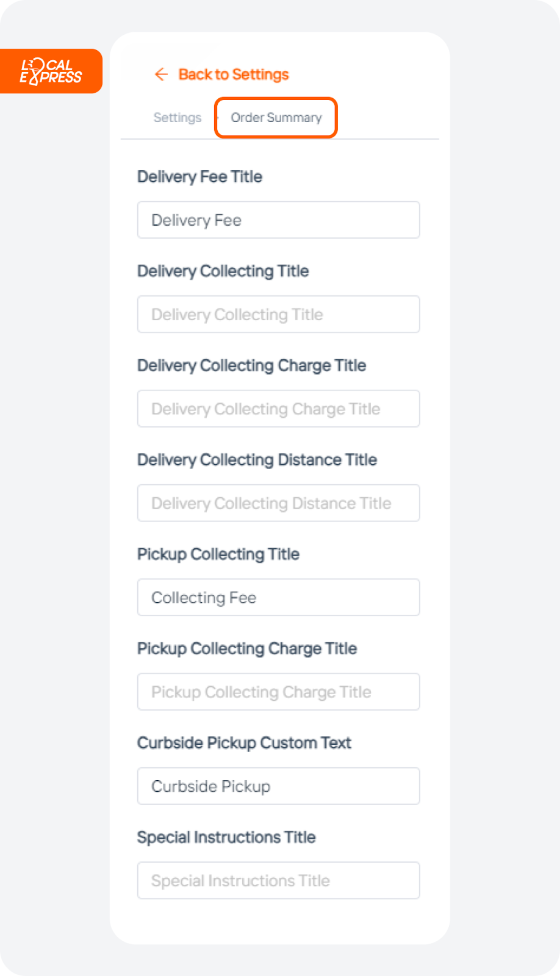Select the Delivery Collecting Charge Title input
The width and height of the screenshot is (560, 976).
click(x=279, y=409)
